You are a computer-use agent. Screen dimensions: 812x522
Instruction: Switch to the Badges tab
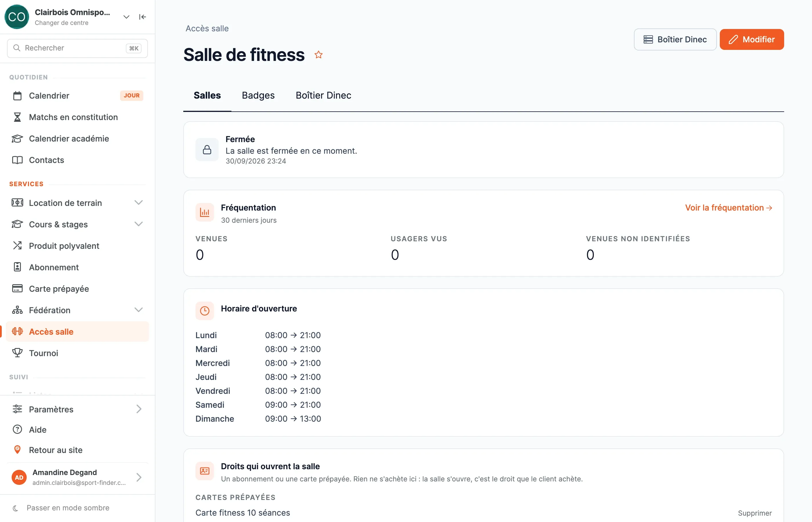(x=258, y=95)
